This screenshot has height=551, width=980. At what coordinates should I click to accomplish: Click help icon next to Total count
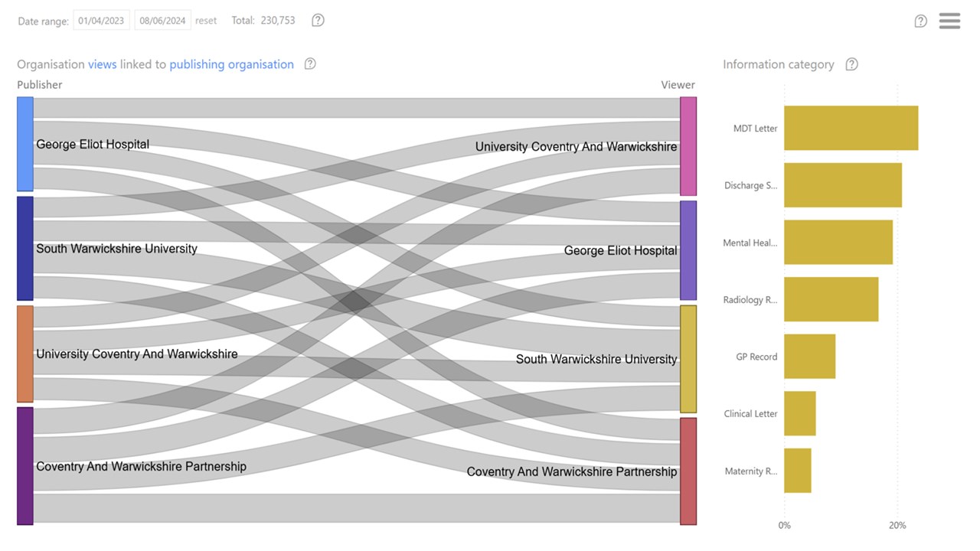pos(318,21)
